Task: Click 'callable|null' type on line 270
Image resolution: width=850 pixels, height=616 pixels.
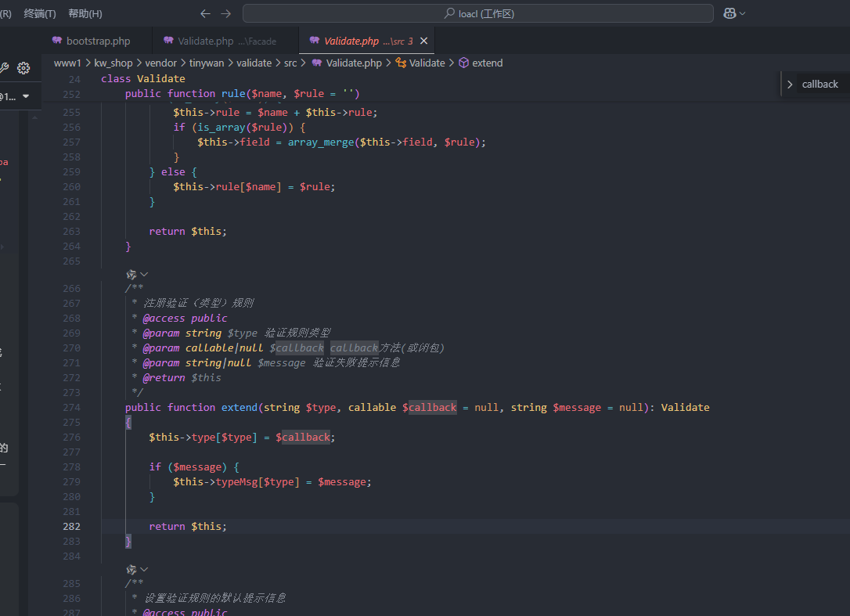Action: tap(225, 348)
